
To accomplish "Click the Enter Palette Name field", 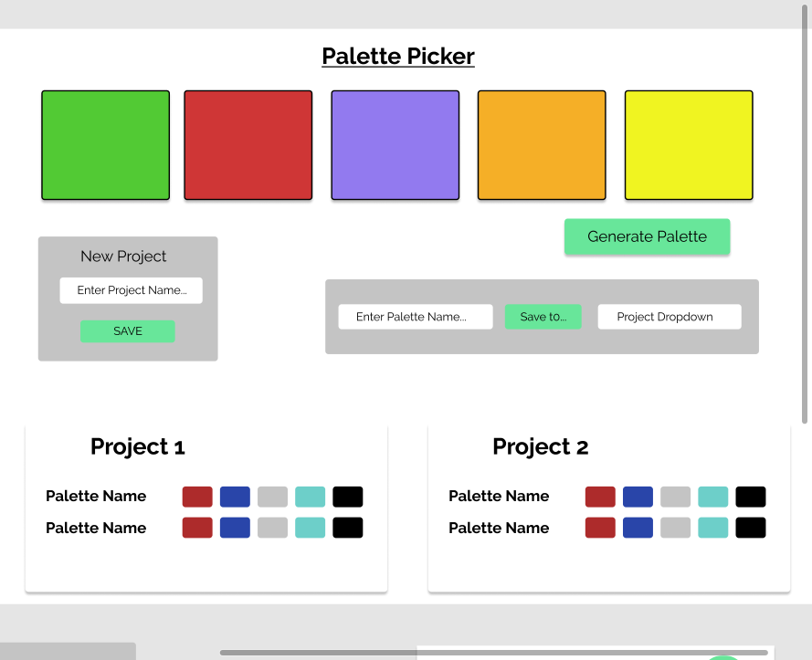I will [415, 317].
